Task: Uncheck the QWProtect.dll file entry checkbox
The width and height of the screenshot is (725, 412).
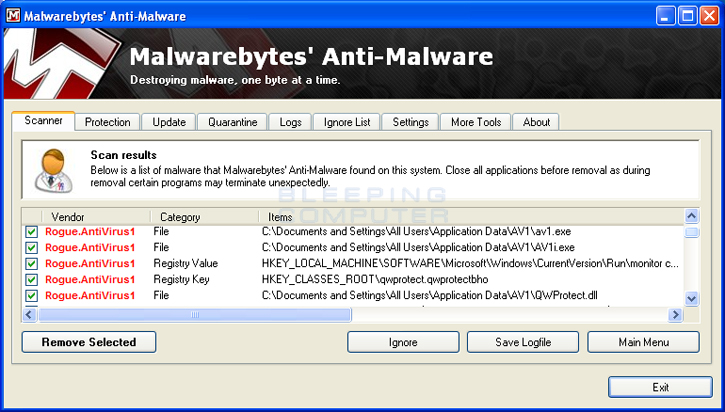Action: click(31, 295)
